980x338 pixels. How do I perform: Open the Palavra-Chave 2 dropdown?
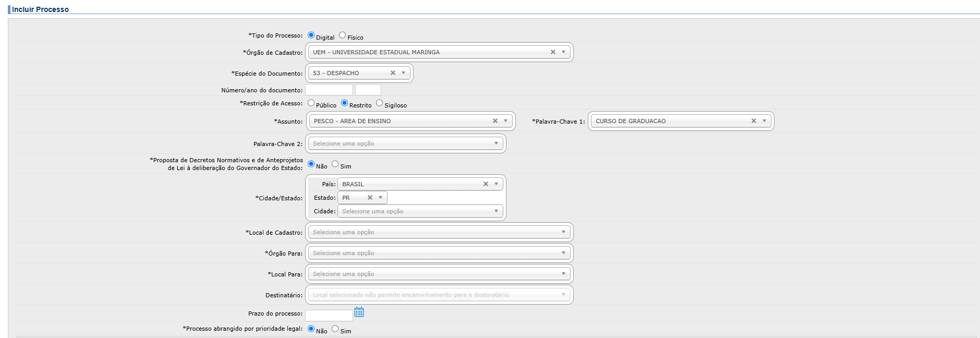pos(405,143)
